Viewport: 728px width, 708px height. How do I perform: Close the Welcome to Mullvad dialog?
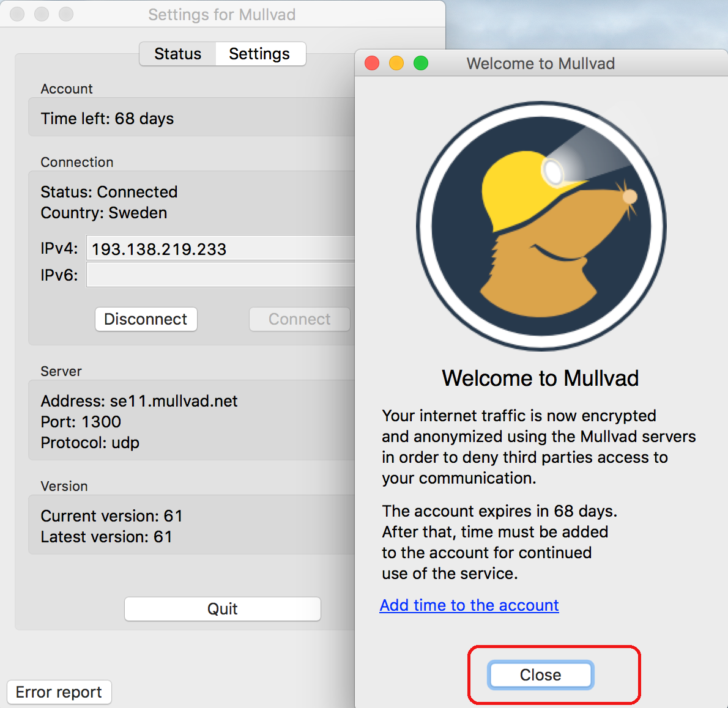pos(540,674)
